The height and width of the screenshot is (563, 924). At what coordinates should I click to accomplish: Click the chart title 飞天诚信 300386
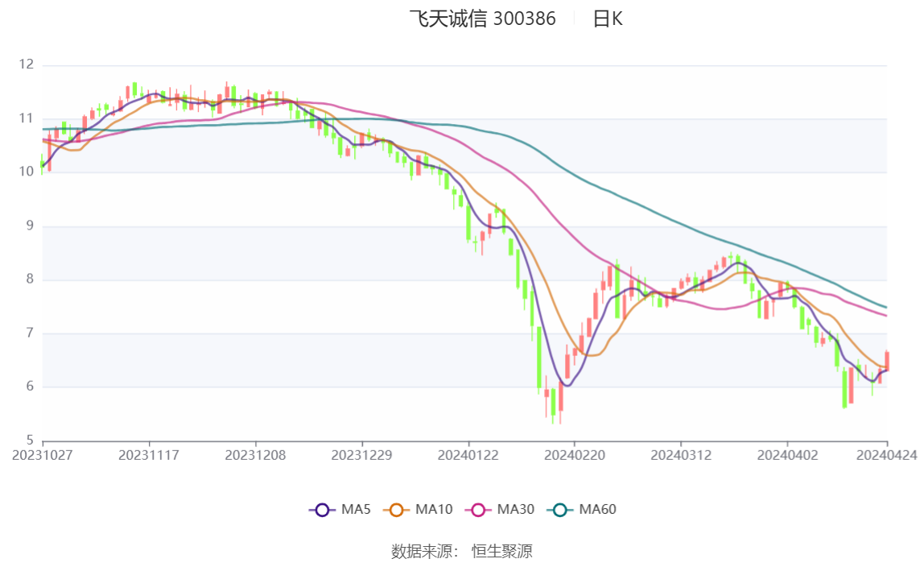click(x=483, y=19)
